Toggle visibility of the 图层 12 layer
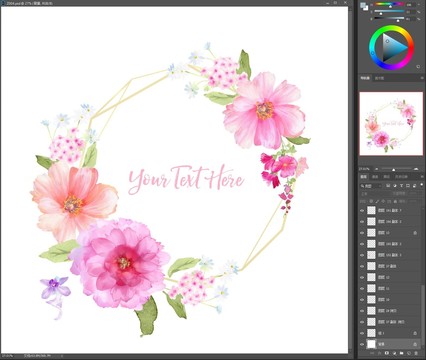Screen dimensions: 426x360 (x=362, y=277)
